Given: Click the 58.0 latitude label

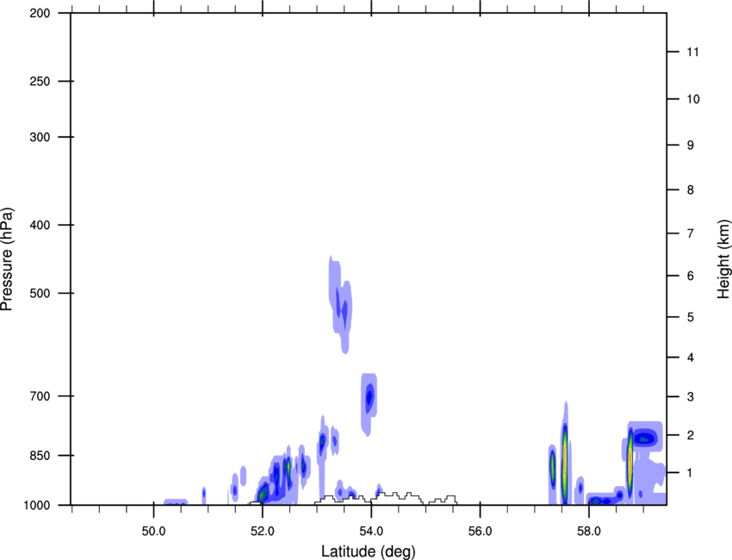Looking at the screenshot, I should coord(589,532).
